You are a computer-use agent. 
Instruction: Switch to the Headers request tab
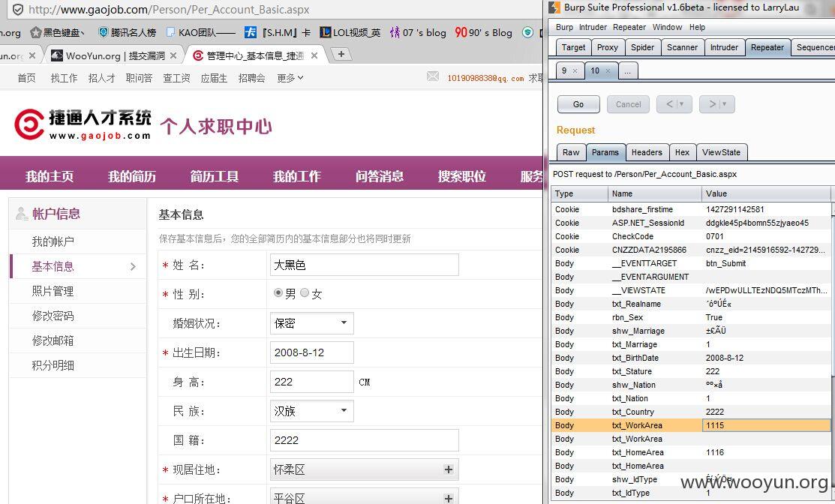647,152
